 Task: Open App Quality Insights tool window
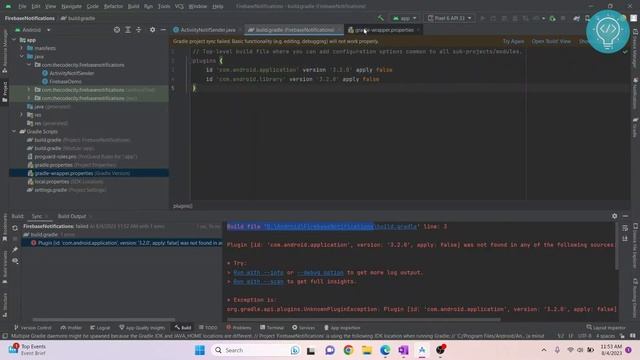pos(142,327)
